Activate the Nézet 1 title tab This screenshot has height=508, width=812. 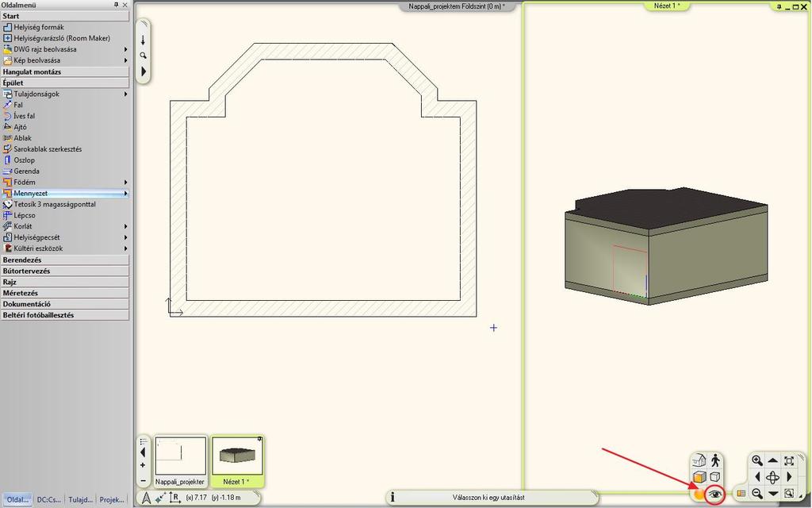[667, 6]
